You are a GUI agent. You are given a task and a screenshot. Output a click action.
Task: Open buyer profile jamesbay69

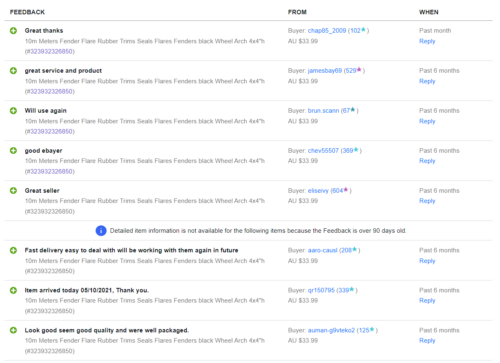pyautogui.click(x=325, y=71)
